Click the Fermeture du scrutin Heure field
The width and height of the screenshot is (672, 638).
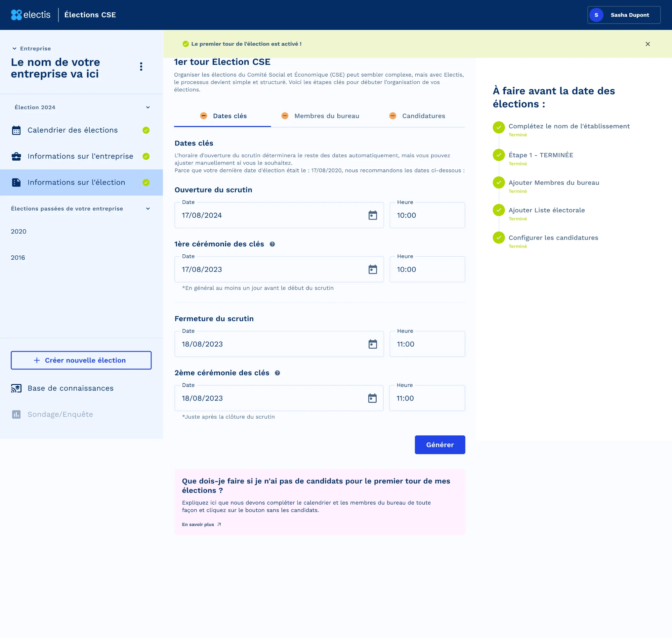[427, 344]
